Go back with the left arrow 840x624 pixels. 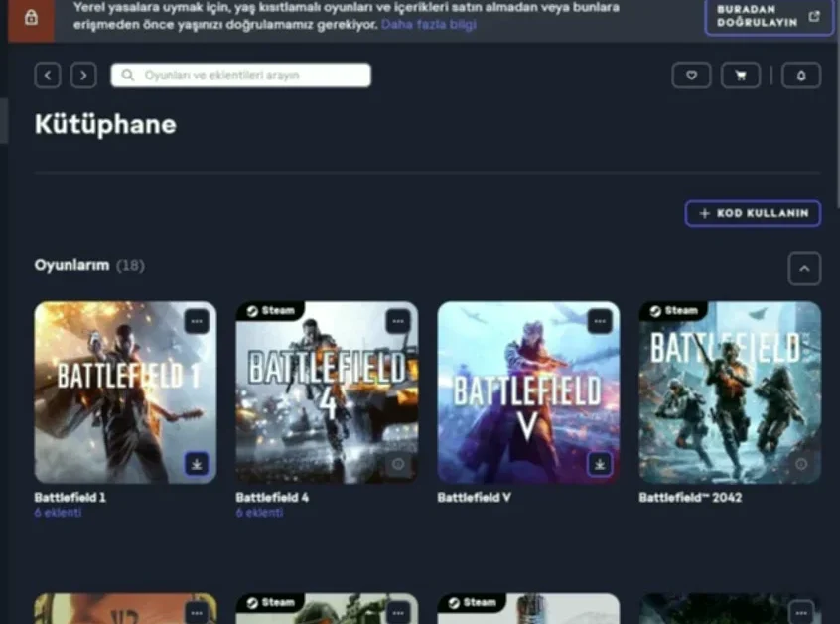[x=48, y=76]
